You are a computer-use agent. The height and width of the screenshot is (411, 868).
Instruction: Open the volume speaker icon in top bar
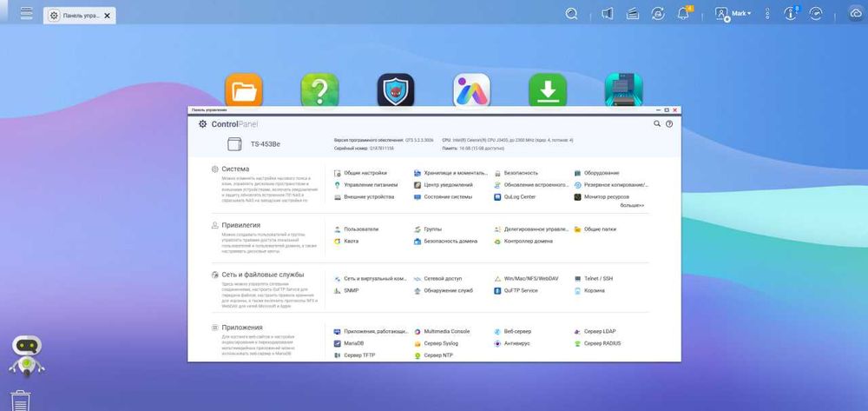pyautogui.click(x=608, y=14)
